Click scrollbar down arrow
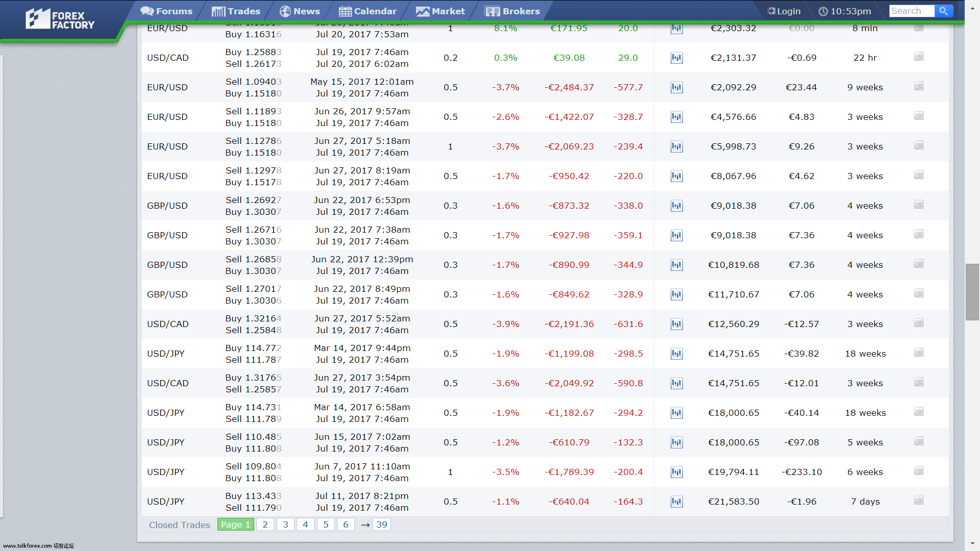 (x=972, y=544)
